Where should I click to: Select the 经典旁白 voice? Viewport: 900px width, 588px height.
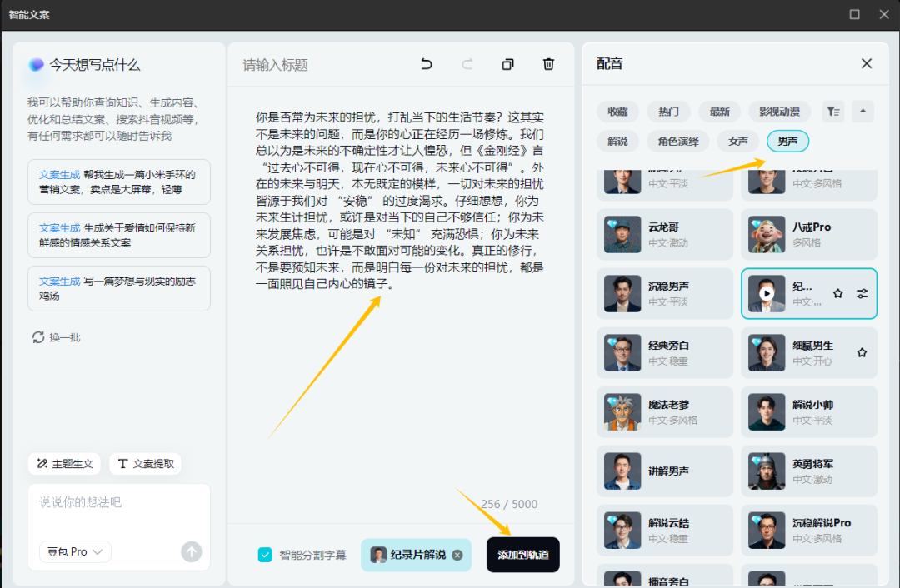tap(665, 353)
